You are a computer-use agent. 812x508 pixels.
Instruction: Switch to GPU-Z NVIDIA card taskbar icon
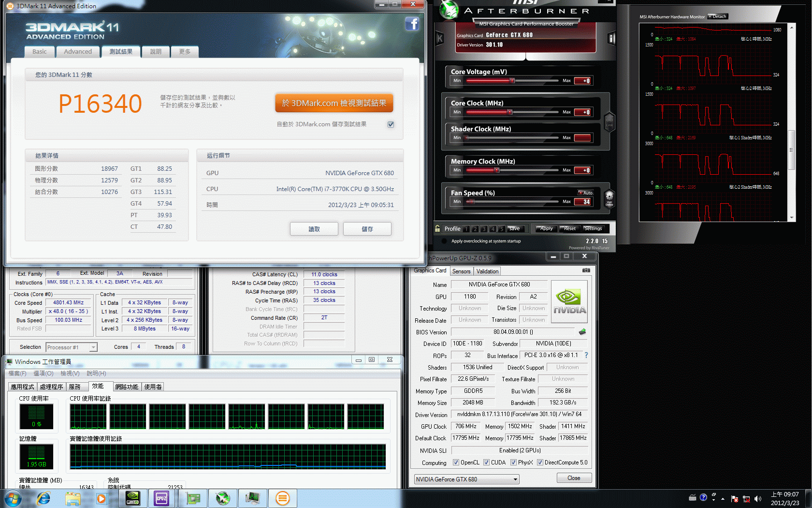(132, 498)
